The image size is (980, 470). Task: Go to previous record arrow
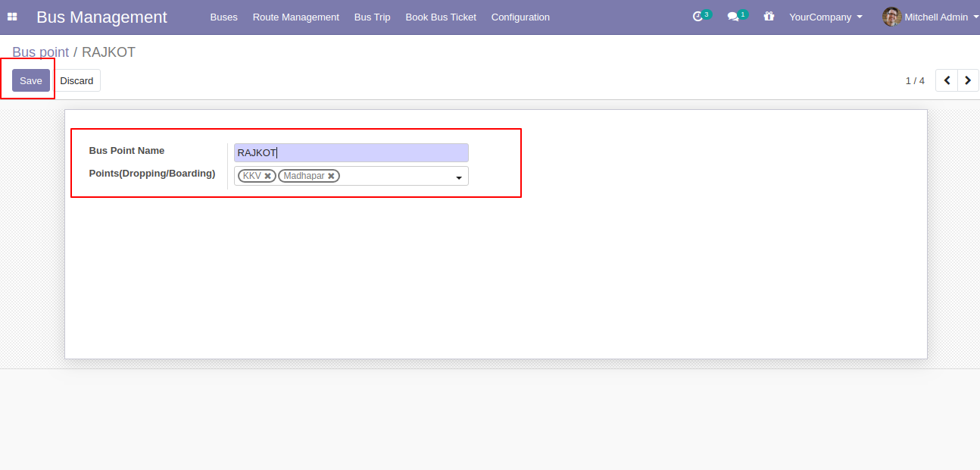click(x=947, y=80)
